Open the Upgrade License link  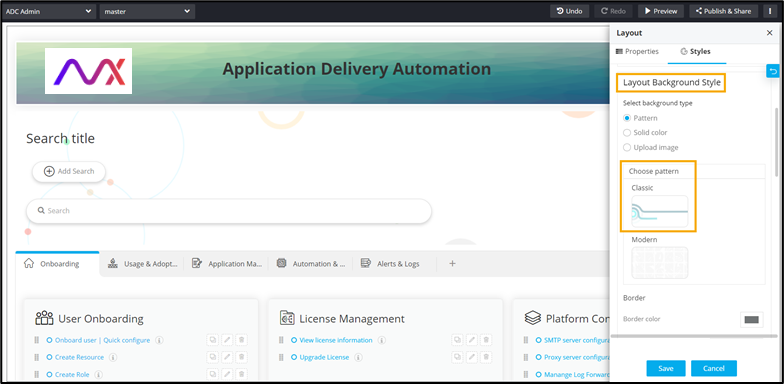pos(324,358)
